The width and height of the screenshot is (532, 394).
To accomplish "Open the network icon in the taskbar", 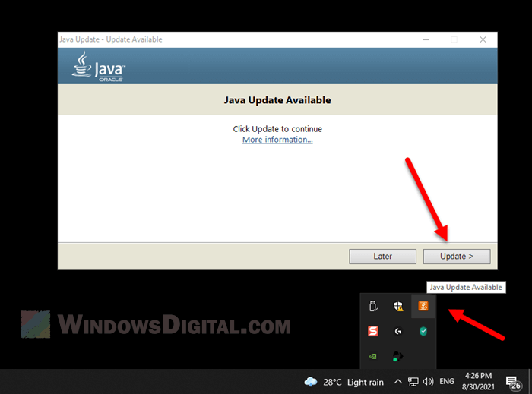I will (413, 382).
